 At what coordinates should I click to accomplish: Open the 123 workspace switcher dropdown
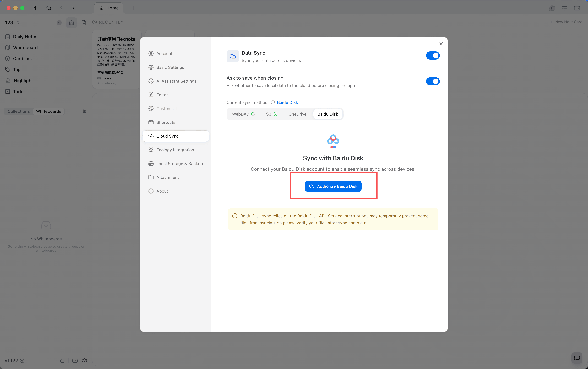12,23
